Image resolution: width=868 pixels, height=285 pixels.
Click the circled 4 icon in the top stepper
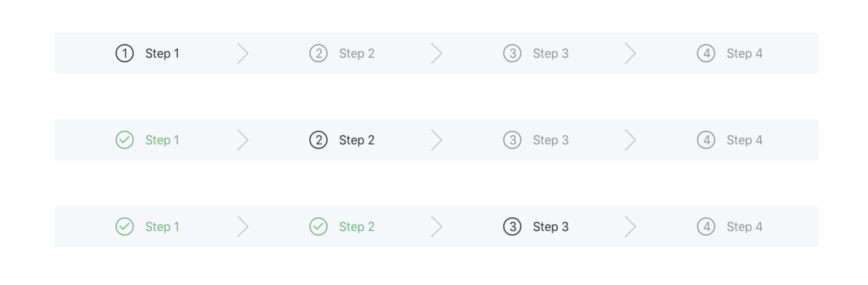point(706,53)
